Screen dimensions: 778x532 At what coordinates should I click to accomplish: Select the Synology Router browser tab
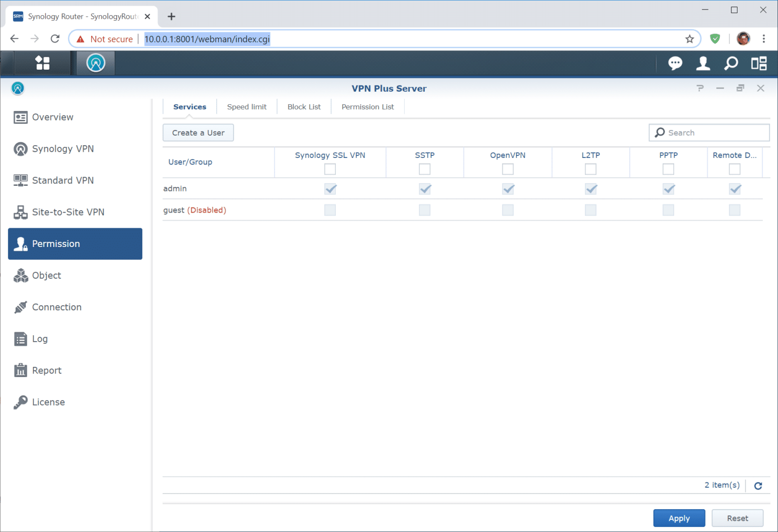coord(81,17)
